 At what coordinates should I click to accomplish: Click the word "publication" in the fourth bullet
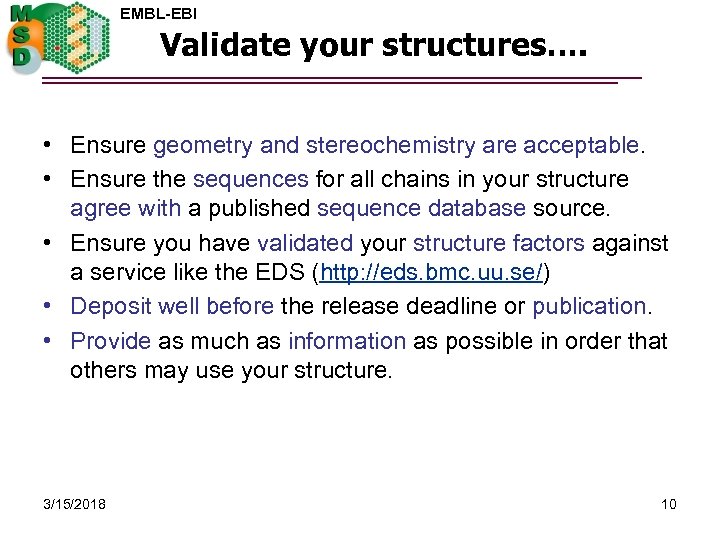[589, 306]
